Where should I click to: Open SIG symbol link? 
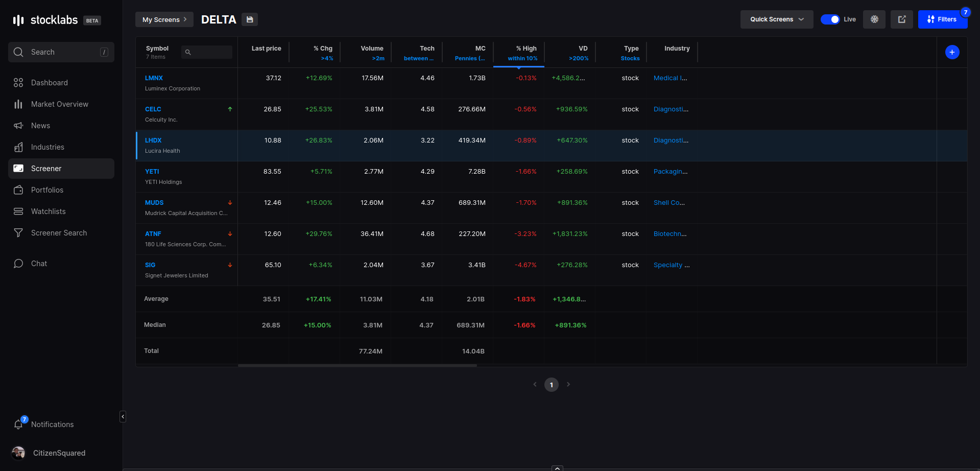click(x=150, y=265)
